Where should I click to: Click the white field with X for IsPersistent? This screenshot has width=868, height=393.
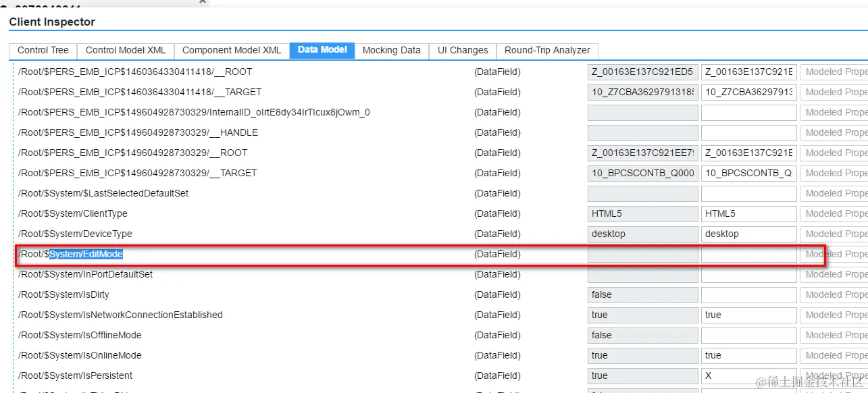748,376
